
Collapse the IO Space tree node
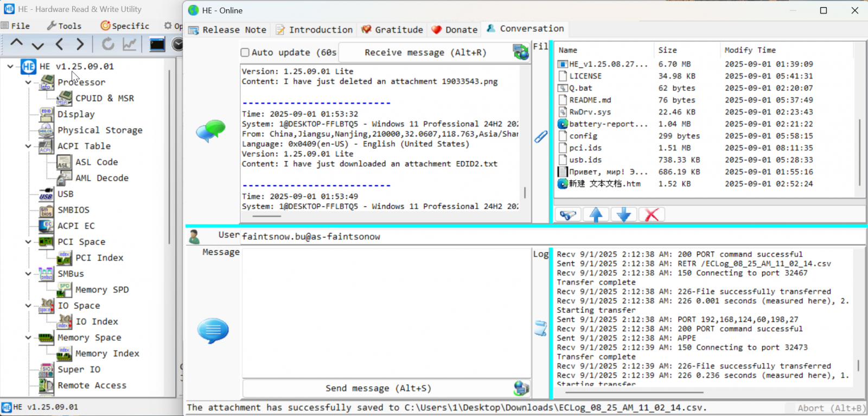[28, 306]
